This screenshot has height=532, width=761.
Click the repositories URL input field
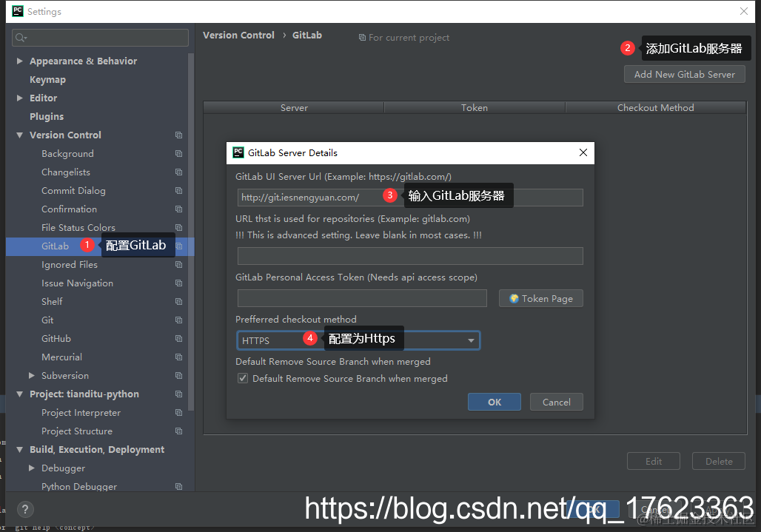pos(410,256)
